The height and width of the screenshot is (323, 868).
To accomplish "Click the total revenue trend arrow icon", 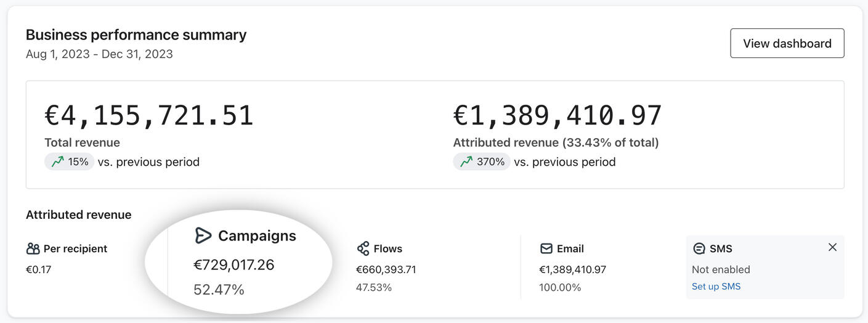I will coord(57,162).
